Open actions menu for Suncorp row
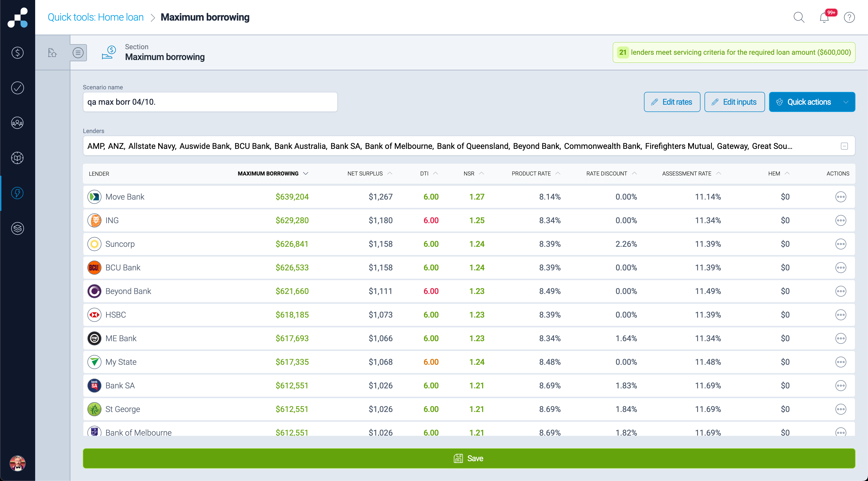 click(841, 244)
